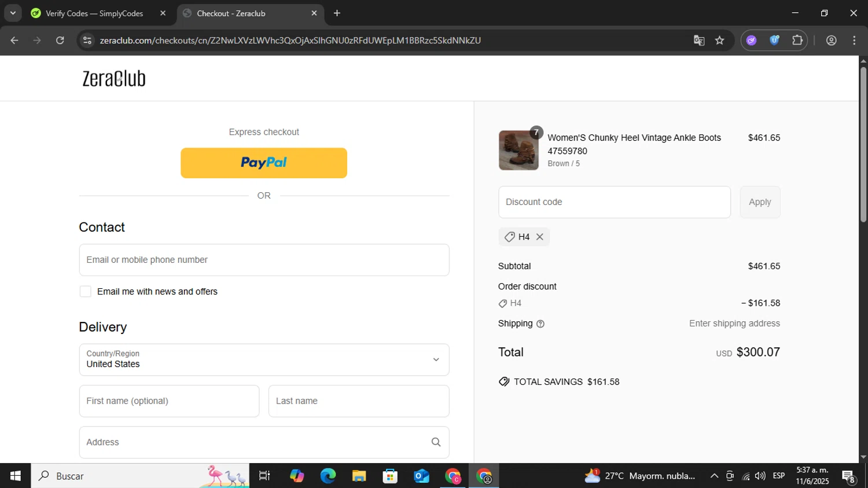The height and width of the screenshot is (488, 868).
Task: Close the Checkout - Zeraclub tab
Action: [x=314, y=13]
